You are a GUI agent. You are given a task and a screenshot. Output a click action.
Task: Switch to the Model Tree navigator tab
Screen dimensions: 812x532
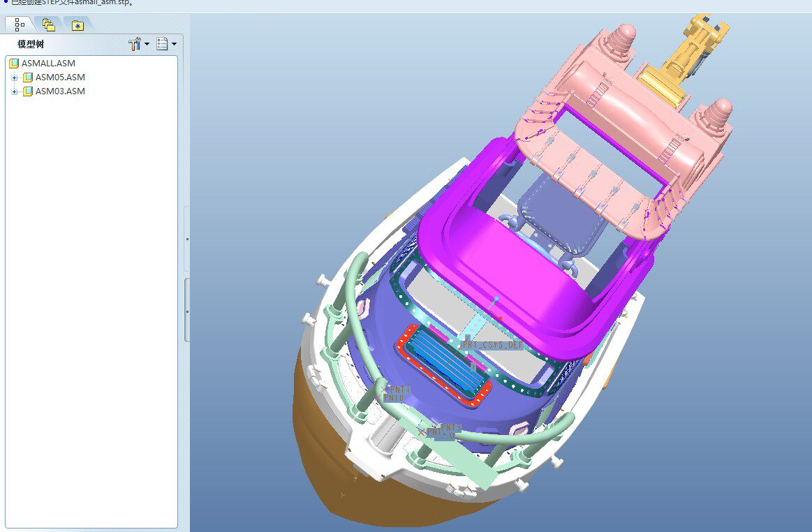tap(20, 24)
